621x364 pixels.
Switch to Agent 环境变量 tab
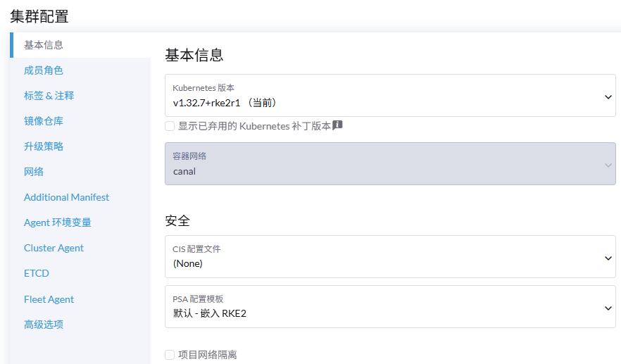(x=58, y=222)
